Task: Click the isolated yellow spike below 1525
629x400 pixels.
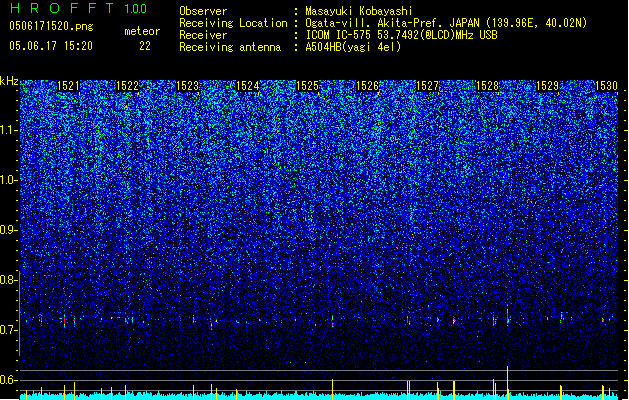Action: point(333,389)
